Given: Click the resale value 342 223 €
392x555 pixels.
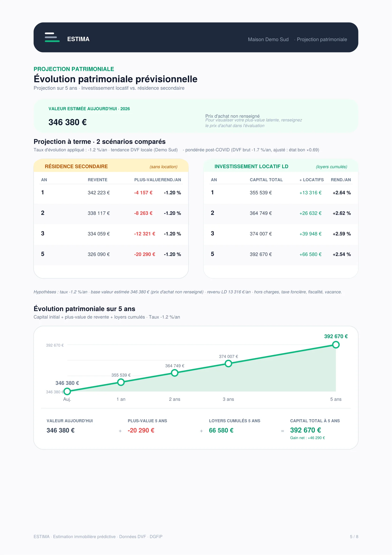Looking at the screenshot, I should pyautogui.click(x=99, y=193).
